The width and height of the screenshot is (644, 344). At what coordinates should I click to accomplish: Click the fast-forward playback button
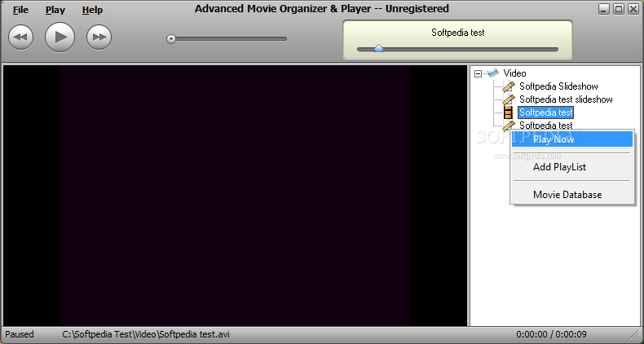[99, 37]
